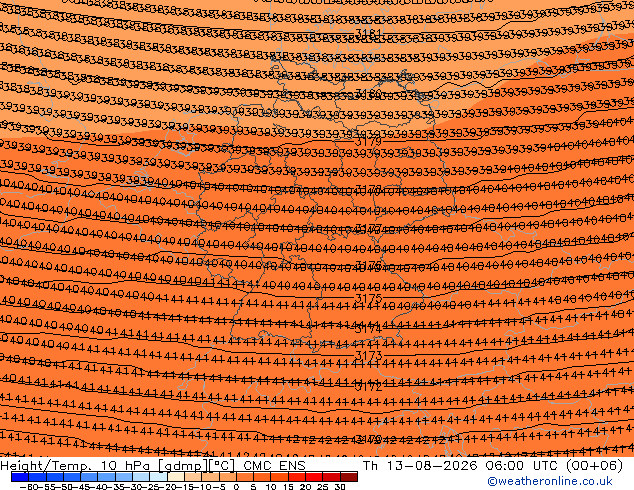The image size is (634, 490).
Task: Click the cream swatch between -20 and -15
Action: (175, 477)
